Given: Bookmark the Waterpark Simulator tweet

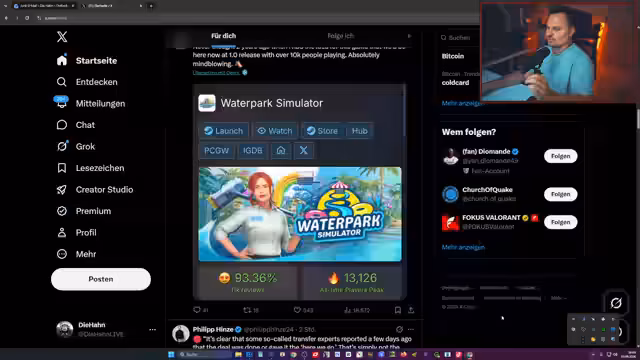Looking at the screenshot, I should [398, 310].
